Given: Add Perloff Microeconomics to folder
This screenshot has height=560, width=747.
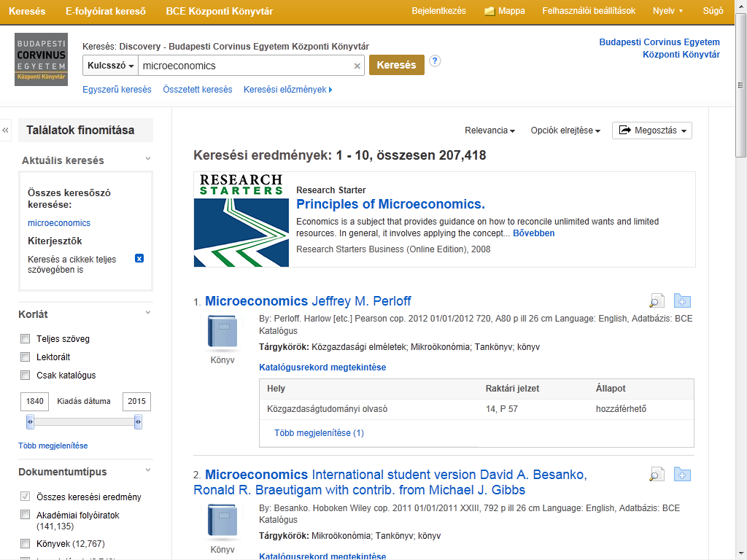Looking at the screenshot, I should pyautogui.click(x=682, y=301).
